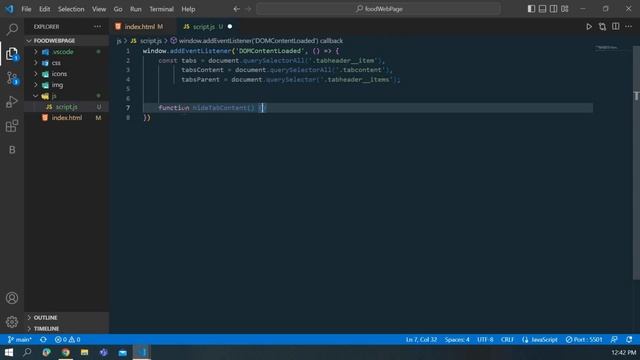640x360 pixels.
Task: Open changes compare icon in editor toolbar
Action: tap(602, 27)
